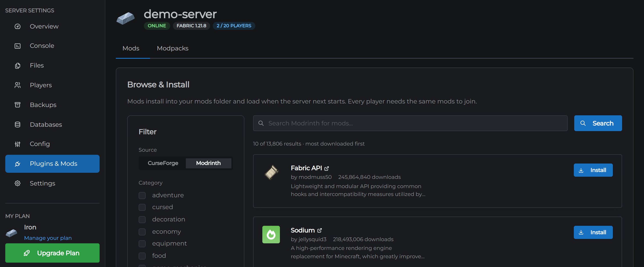The image size is (644, 267).
Task: Check the food category checkbox
Action: [x=142, y=256]
